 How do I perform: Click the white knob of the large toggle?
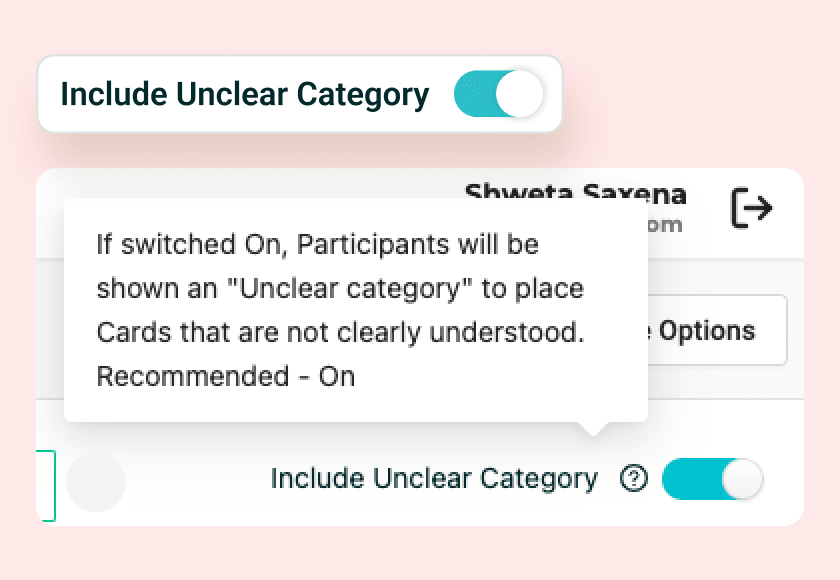[519, 95]
